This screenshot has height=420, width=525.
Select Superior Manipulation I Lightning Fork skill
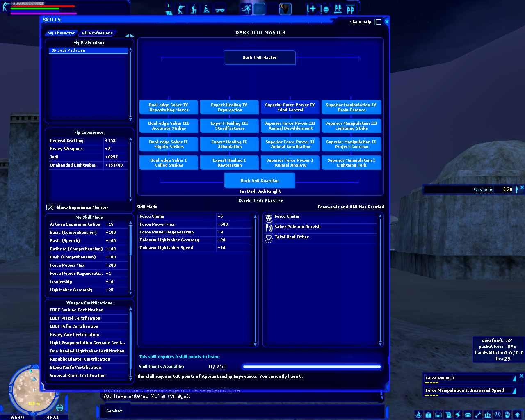[351, 163]
